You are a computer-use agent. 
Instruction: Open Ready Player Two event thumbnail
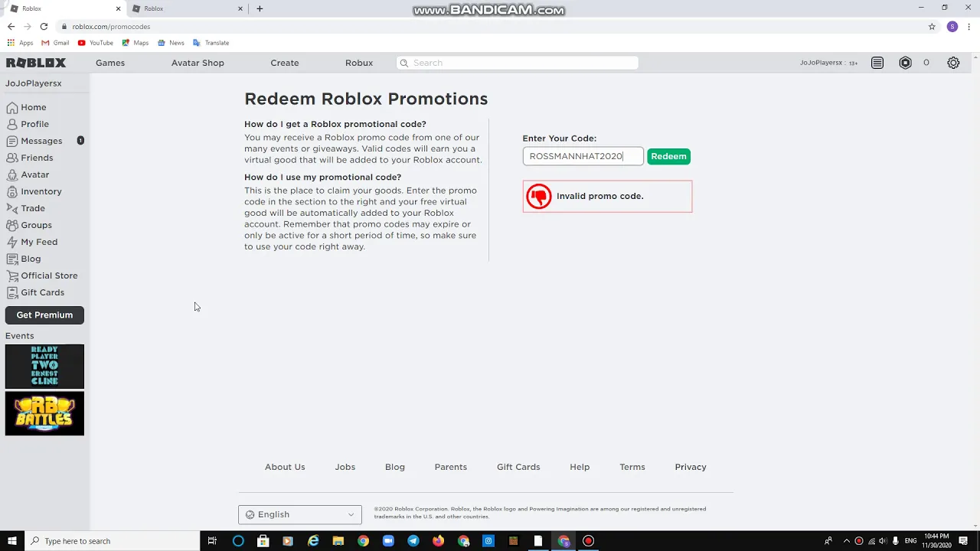coord(44,367)
